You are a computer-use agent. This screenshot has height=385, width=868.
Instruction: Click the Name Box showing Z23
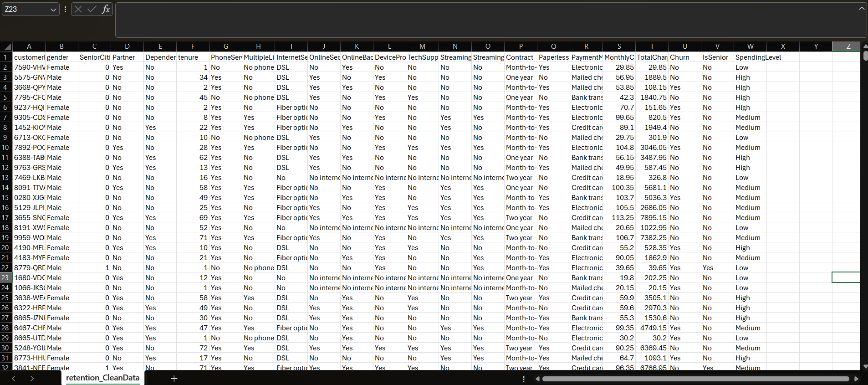click(x=26, y=9)
